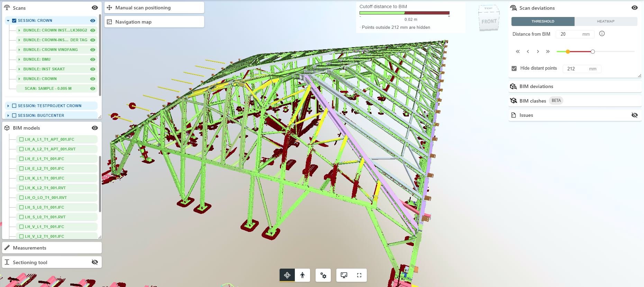This screenshot has width=644, height=287.
Task: Click the Scan deviations panel icon
Action: [x=514, y=8]
